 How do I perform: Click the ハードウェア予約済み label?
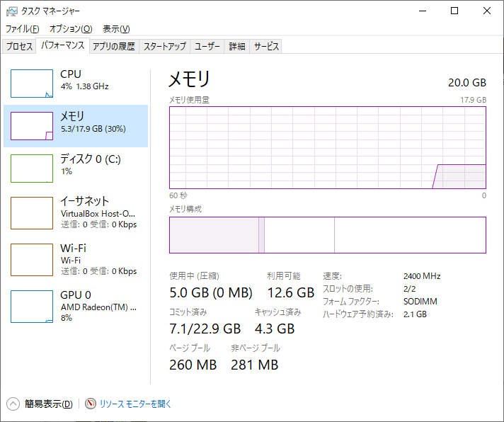pyautogui.click(x=358, y=314)
